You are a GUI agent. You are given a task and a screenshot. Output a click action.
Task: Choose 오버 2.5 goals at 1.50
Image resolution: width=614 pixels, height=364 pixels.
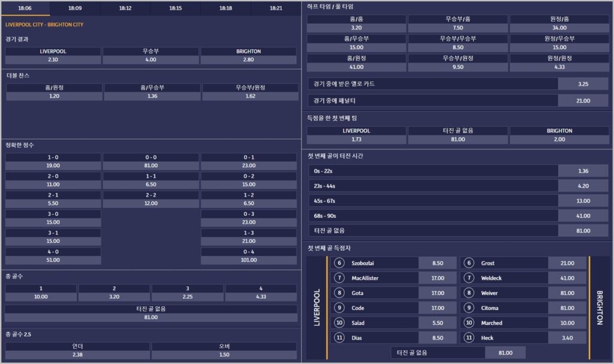coord(224,351)
